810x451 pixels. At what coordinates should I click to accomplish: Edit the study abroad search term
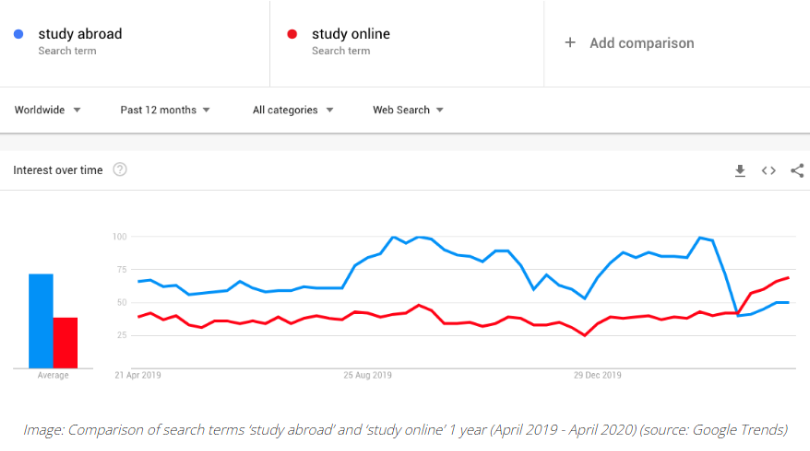(80, 34)
